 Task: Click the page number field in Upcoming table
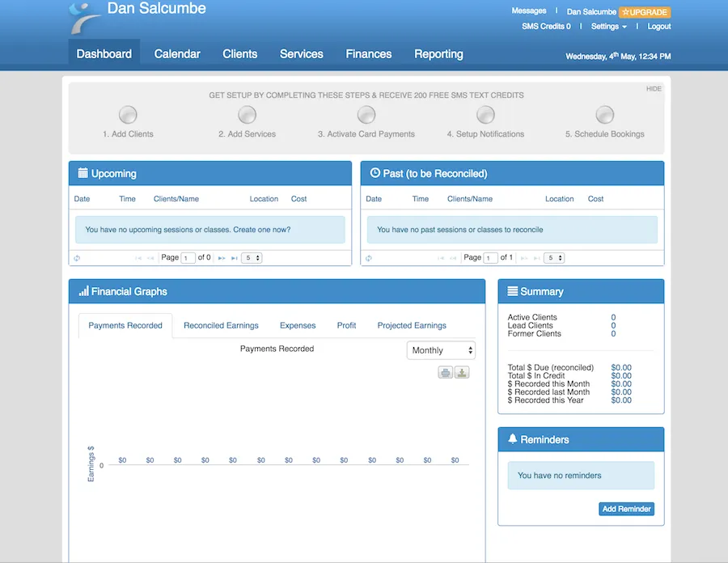coord(188,258)
